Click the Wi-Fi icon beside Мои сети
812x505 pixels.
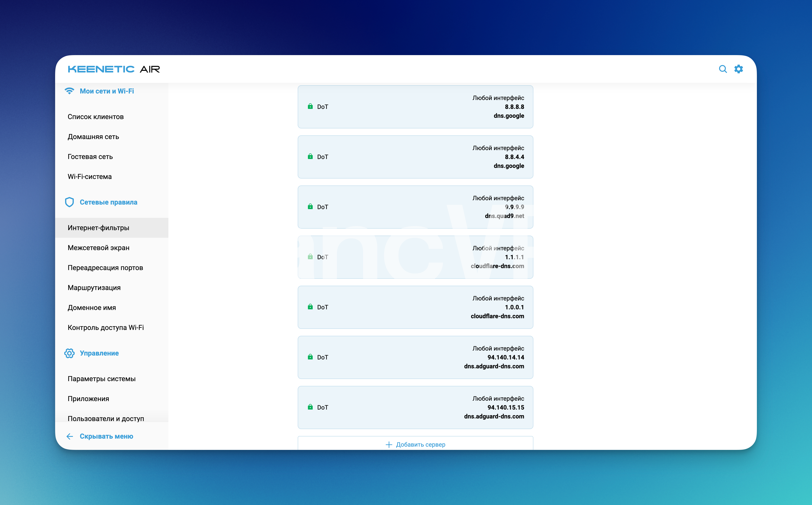click(69, 91)
